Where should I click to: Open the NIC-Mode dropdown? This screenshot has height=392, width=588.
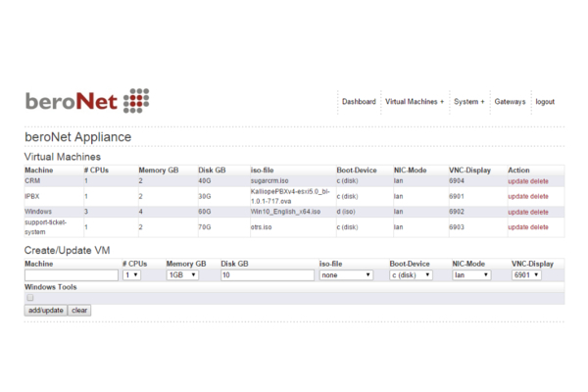coord(472,275)
